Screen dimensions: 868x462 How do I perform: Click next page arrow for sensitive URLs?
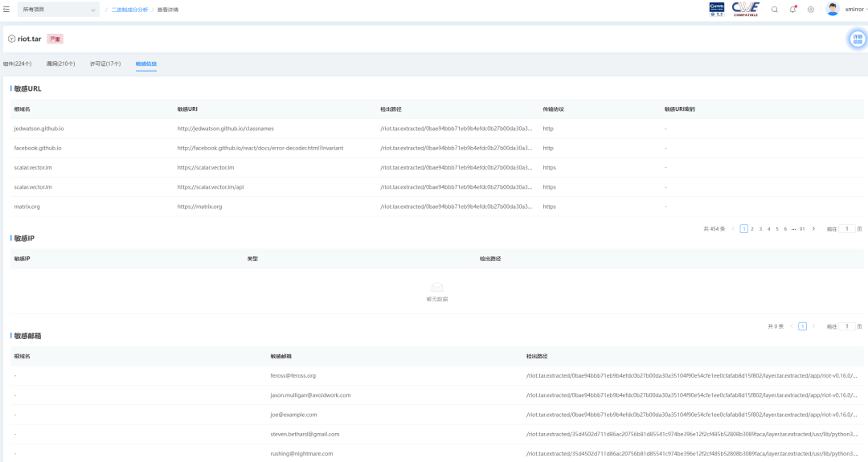click(813, 228)
